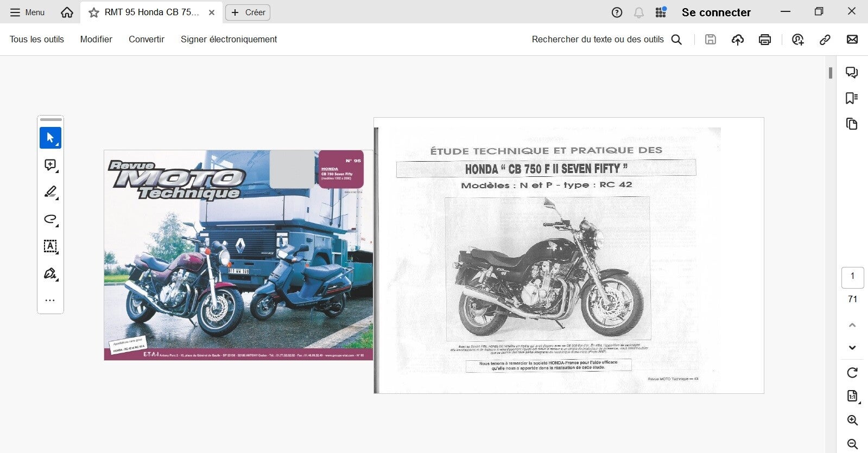
Task: Select the fill and sign pen tool
Action: pos(50,273)
